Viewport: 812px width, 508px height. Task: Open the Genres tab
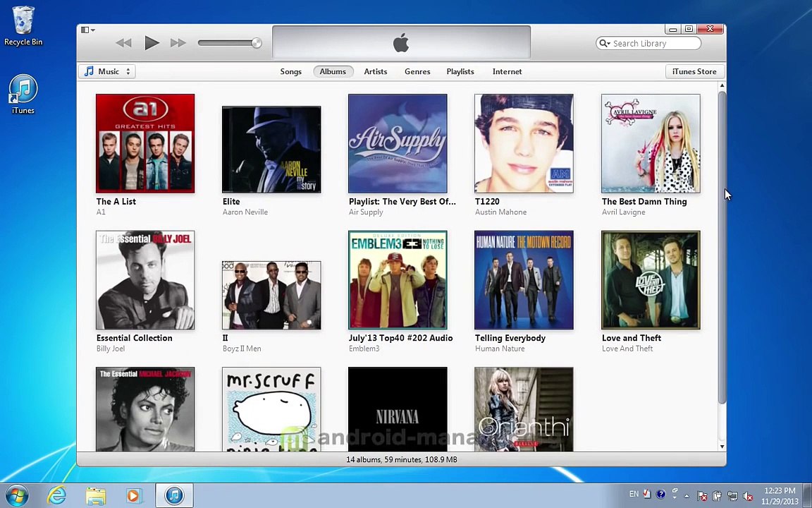(x=417, y=71)
